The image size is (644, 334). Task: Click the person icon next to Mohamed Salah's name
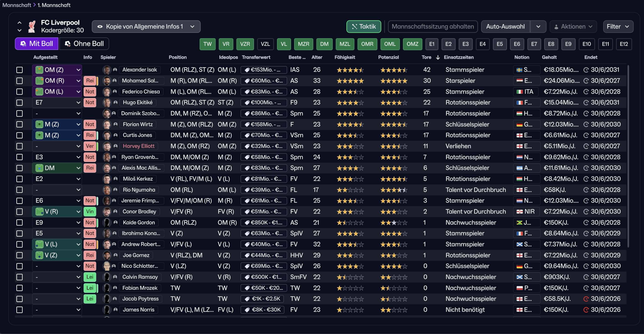[x=114, y=81]
